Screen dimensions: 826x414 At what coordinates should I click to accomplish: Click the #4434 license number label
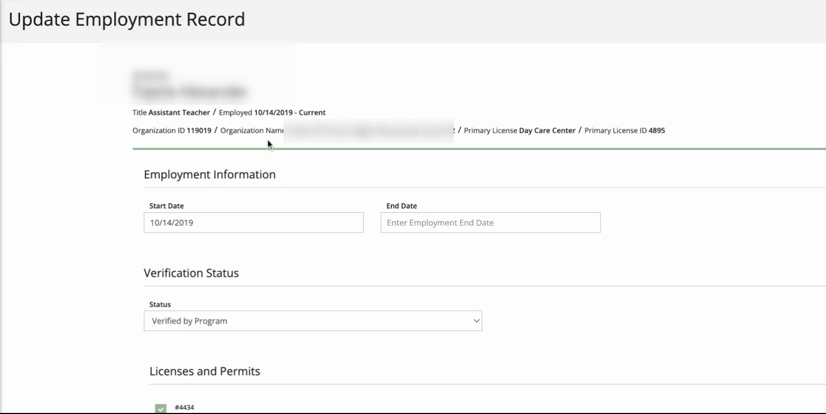coord(185,408)
